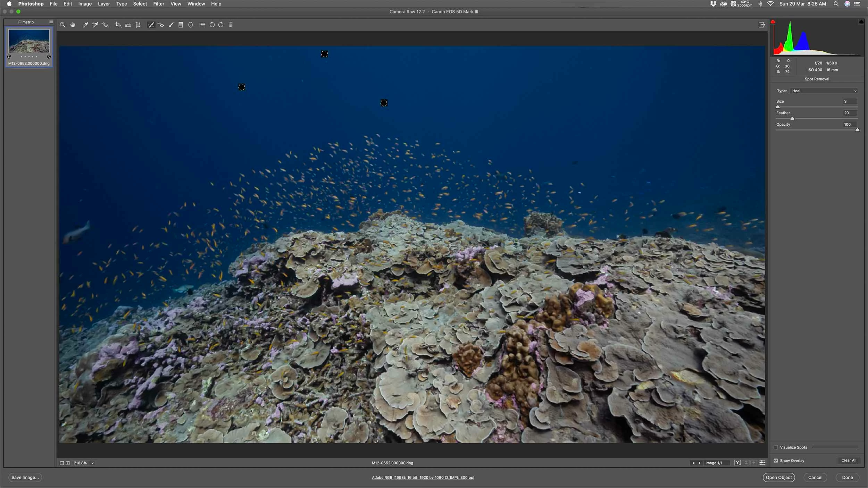Screen dimensions: 868x488
Task: Pick the White Balance eyedropper tool
Action: pyautogui.click(x=85, y=25)
